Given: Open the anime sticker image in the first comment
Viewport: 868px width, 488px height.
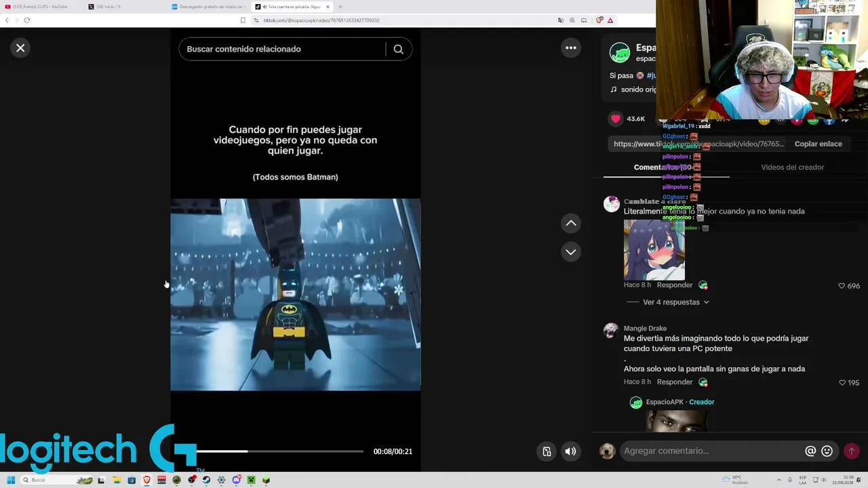Looking at the screenshot, I should pos(654,249).
